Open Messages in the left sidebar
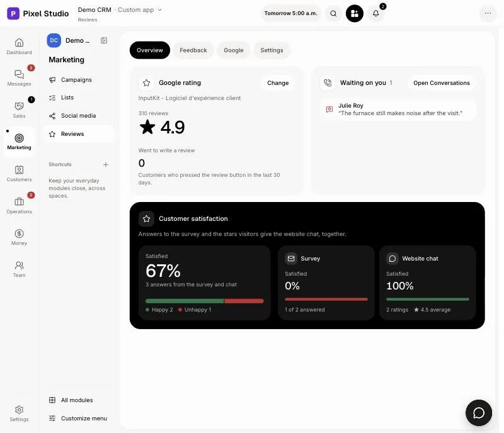Image resolution: width=504 pixels, height=433 pixels. [19, 78]
